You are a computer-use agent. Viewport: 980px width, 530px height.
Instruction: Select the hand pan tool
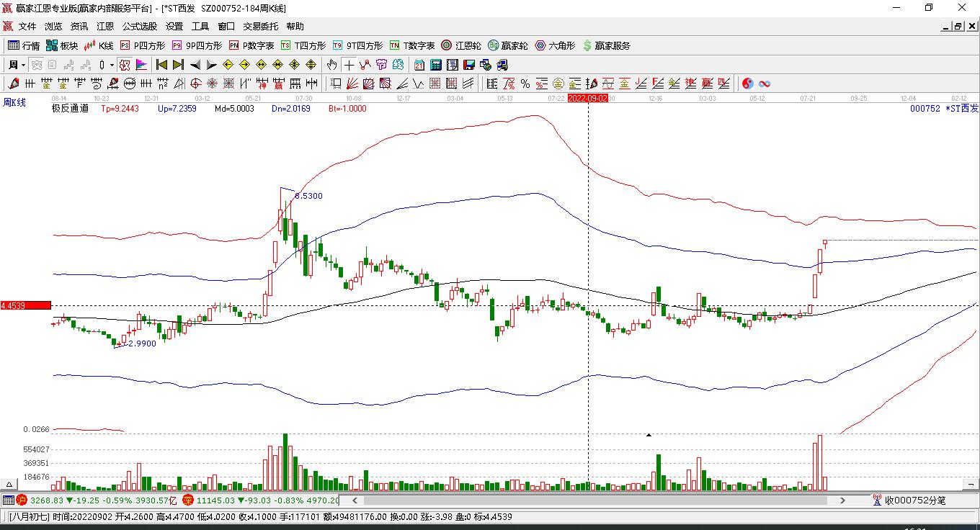[x=331, y=65]
